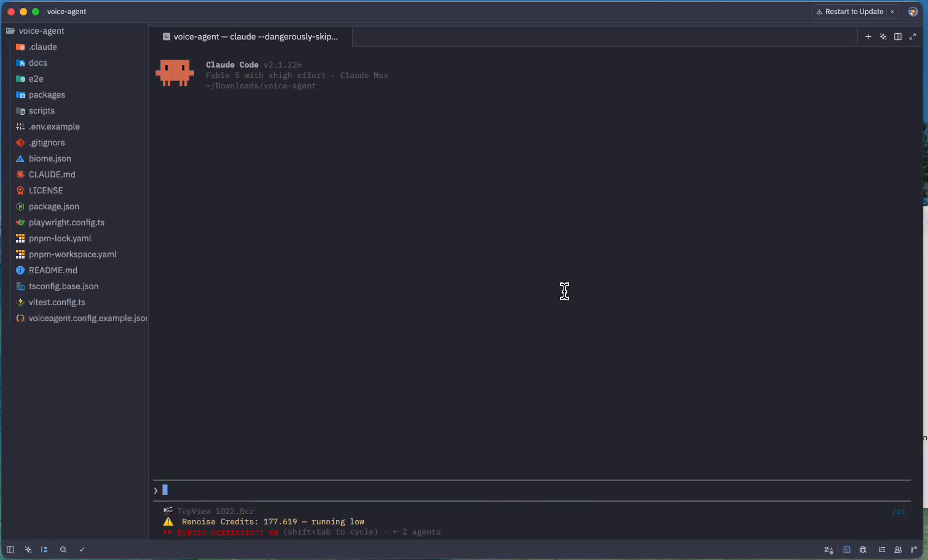Screen dimensions: 928x560
Task: Open the outline panel icon
Action: (882, 550)
